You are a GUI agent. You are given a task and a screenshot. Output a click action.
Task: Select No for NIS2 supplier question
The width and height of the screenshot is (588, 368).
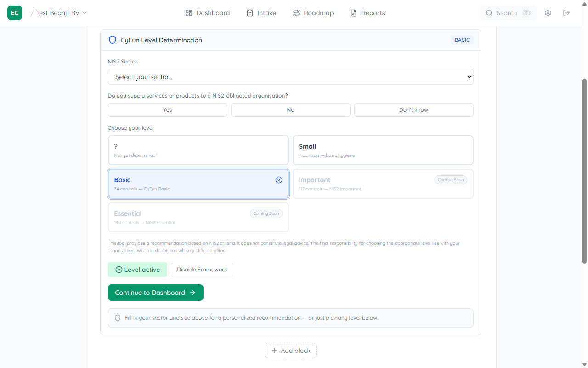pyautogui.click(x=290, y=110)
